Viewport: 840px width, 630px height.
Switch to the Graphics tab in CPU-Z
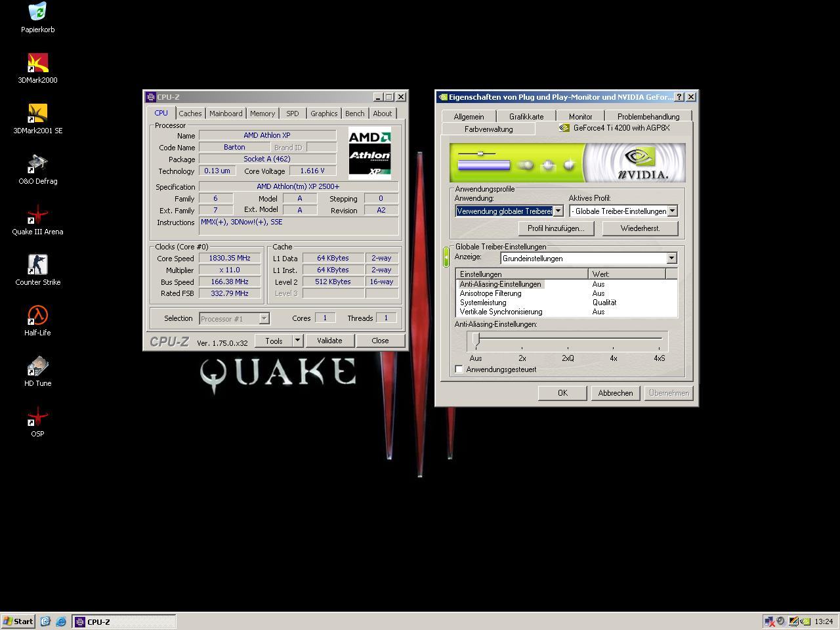pyautogui.click(x=324, y=114)
